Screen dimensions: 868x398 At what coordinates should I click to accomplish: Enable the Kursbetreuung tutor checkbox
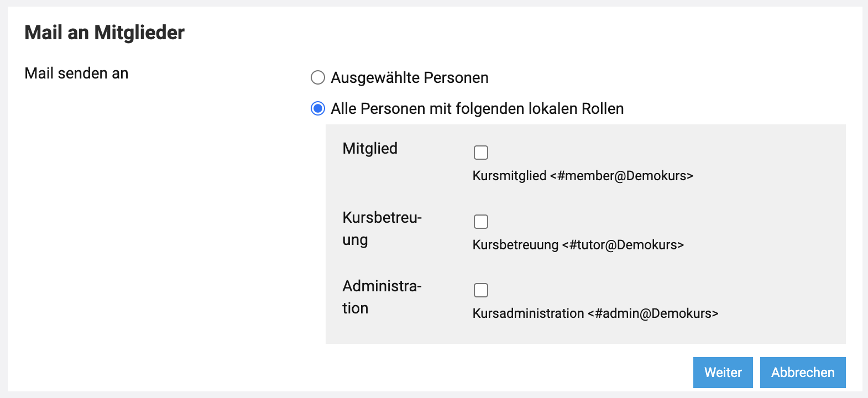481,222
